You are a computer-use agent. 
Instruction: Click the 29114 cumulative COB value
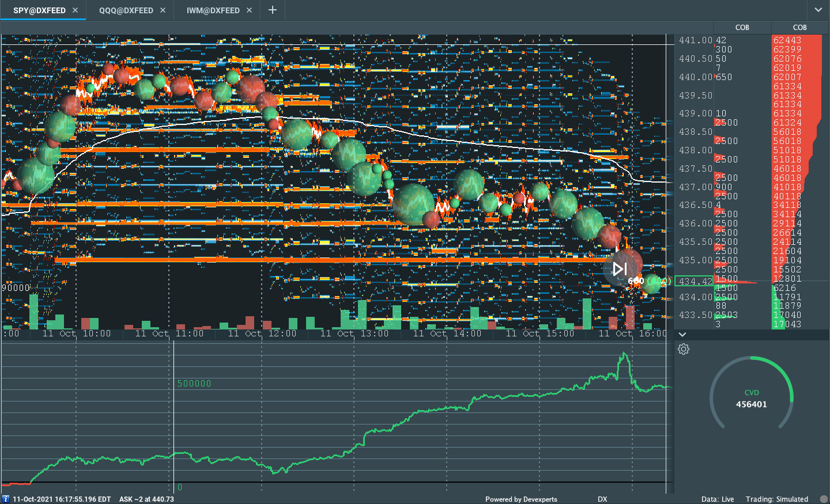click(787, 223)
